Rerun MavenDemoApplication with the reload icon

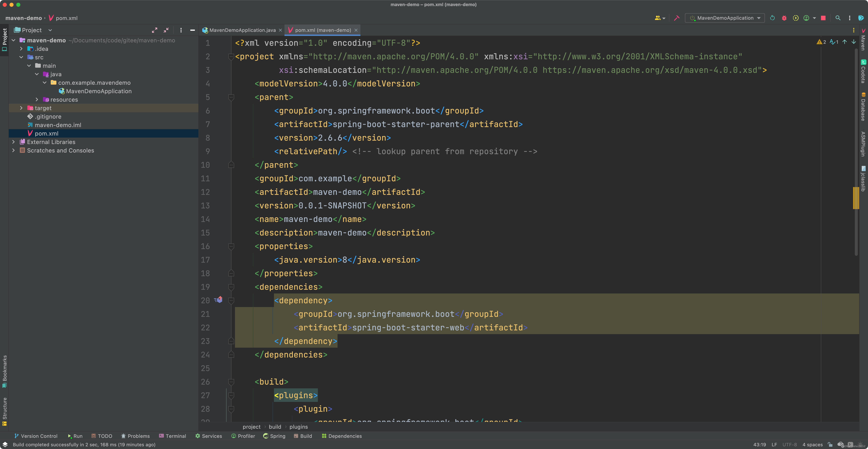[772, 18]
